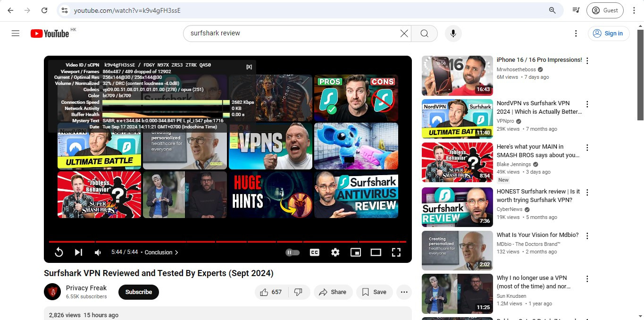Open video player settings gear
This screenshot has width=644, height=320.
(335, 253)
